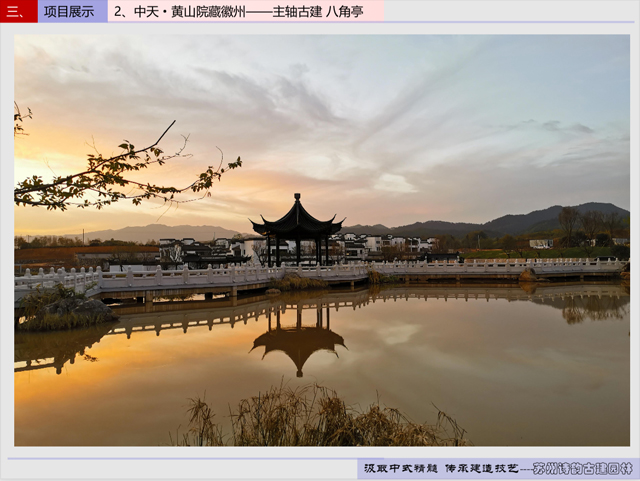Click the "中天·黄山院藏徽州" title text
Viewport: 640px width, 481px height.
pos(190,12)
